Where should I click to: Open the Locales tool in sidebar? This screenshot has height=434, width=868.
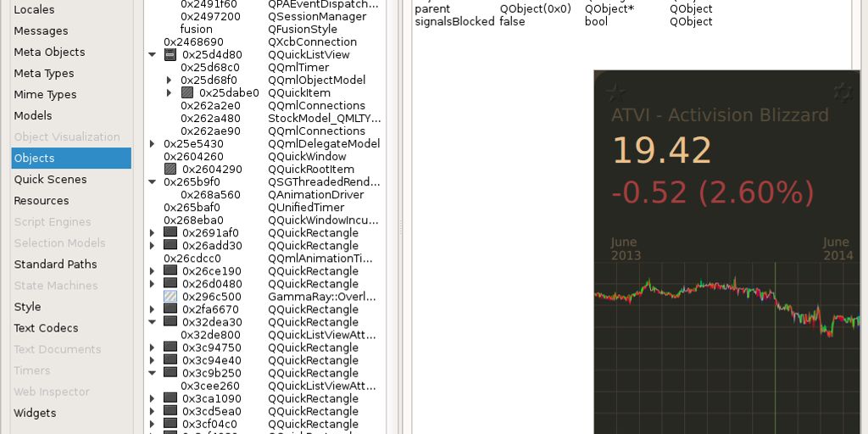click(71, 9)
